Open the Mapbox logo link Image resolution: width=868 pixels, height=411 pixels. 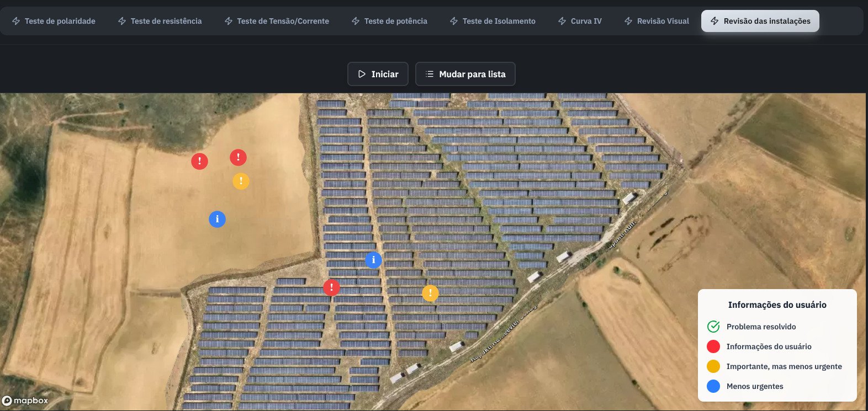pos(25,401)
